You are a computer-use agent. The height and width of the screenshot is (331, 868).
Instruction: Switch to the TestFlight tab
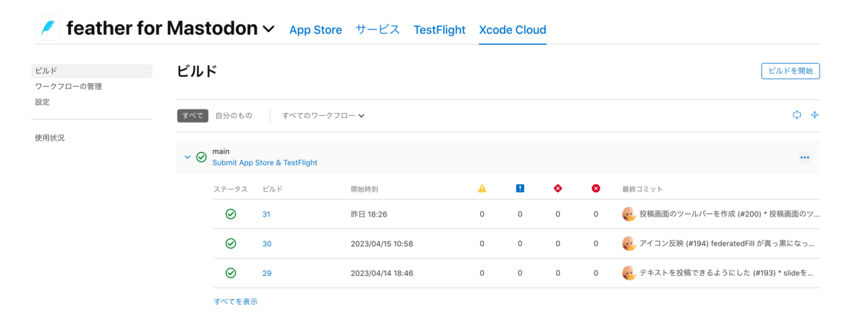pos(439,30)
